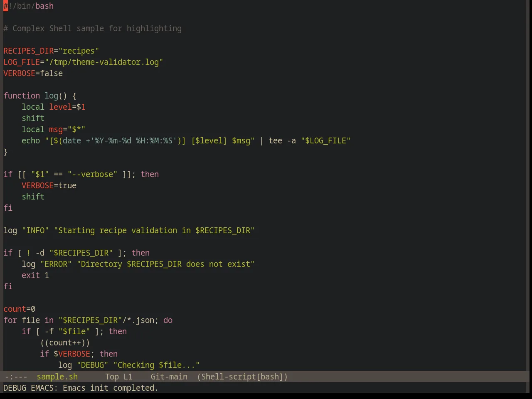Click 'Starting recipe validation in $RECIPES_DIR' string
532x399 pixels.
(154, 230)
